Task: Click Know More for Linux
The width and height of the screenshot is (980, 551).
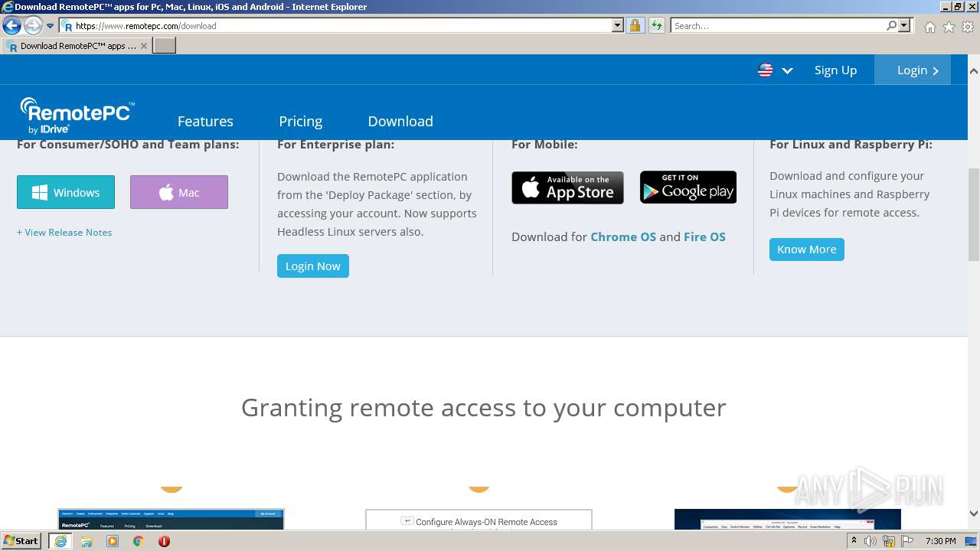Action: (x=807, y=249)
